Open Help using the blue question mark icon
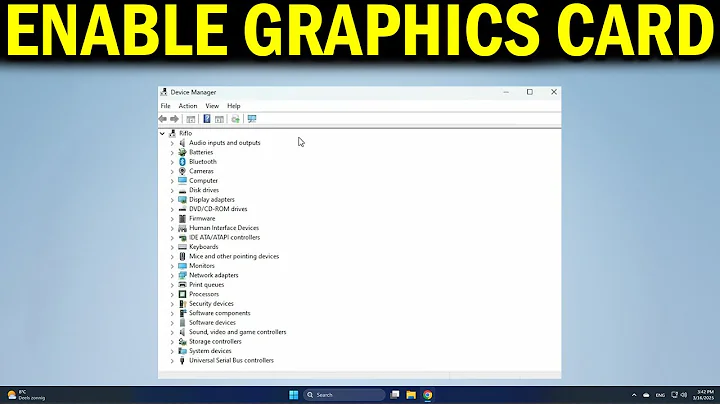 point(207,119)
